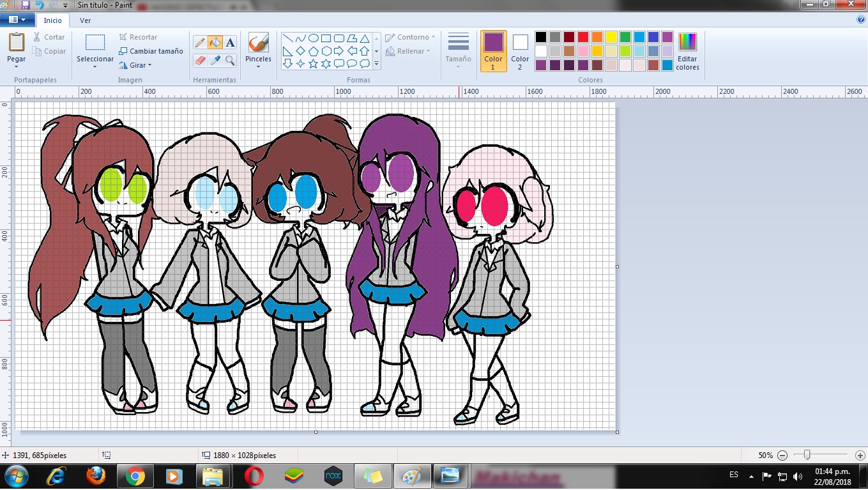Image resolution: width=868 pixels, height=490 pixels.
Task: Click the Copiar button
Action: point(49,51)
